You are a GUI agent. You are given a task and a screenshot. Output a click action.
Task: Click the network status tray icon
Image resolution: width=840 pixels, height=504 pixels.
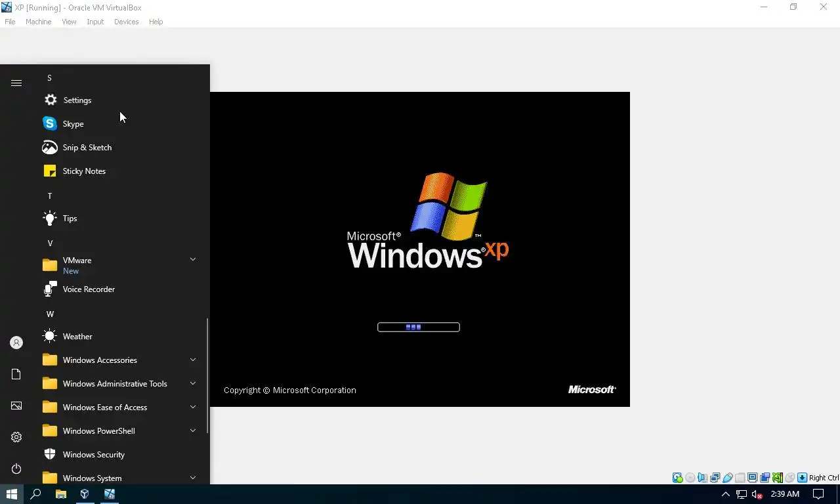(741, 494)
